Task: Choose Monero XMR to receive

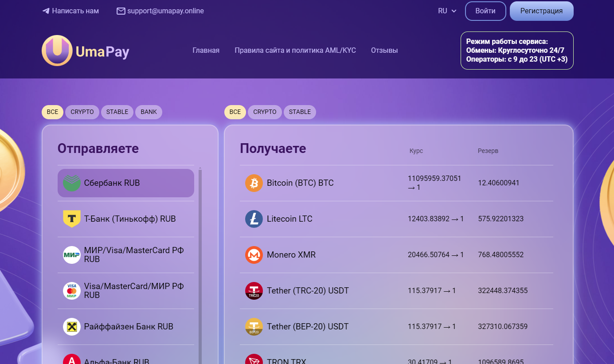Action: point(396,255)
